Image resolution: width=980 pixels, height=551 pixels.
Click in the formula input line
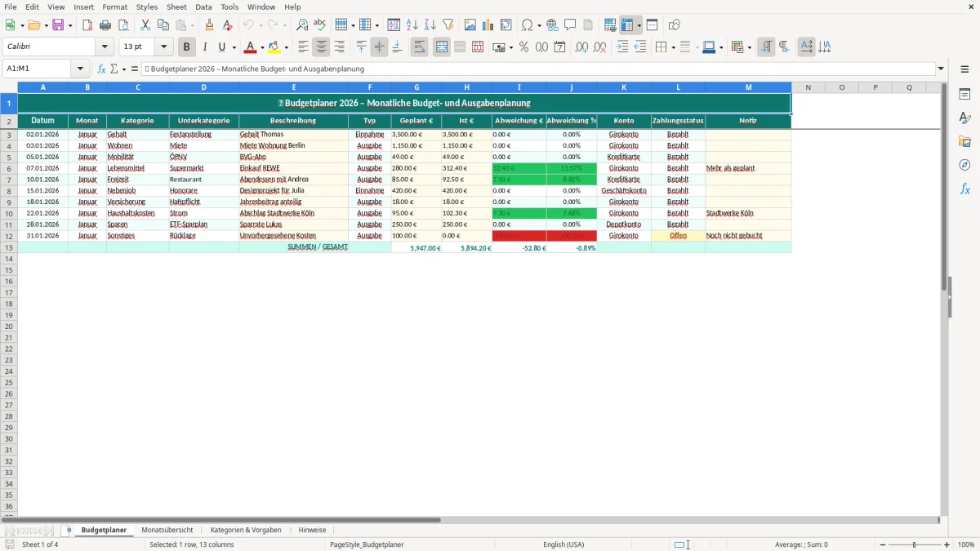pyautogui.click(x=538, y=69)
